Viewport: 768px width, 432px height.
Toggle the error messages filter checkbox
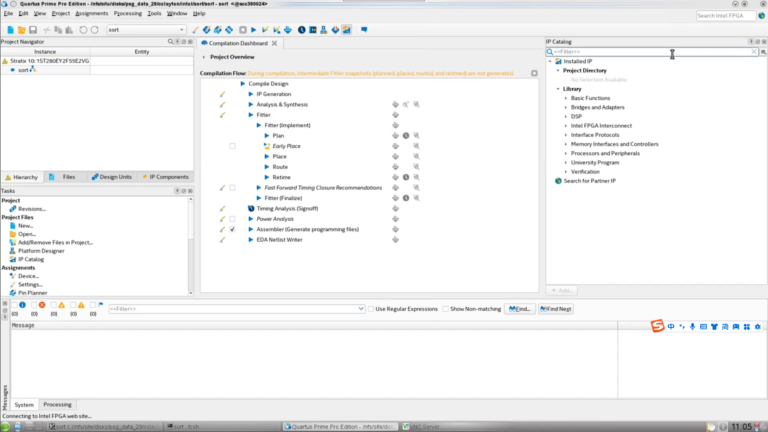click(34, 305)
